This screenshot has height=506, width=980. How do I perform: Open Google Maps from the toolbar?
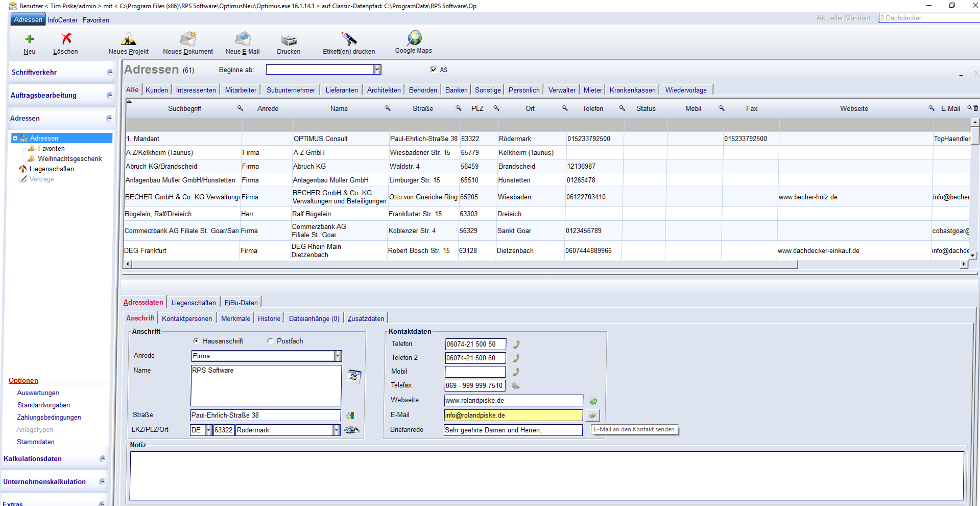[414, 39]
